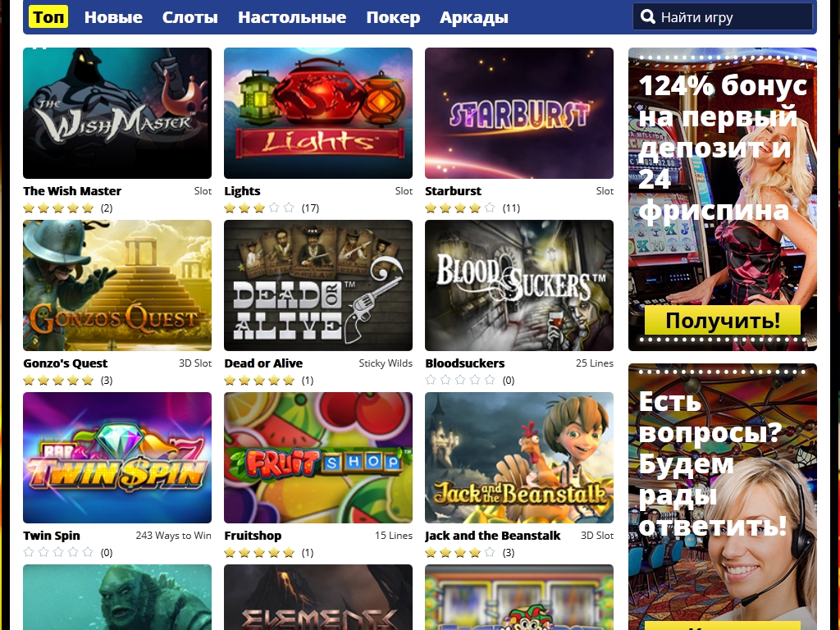
Task: Select the Покер tab
Action: (x=393, y=17)
